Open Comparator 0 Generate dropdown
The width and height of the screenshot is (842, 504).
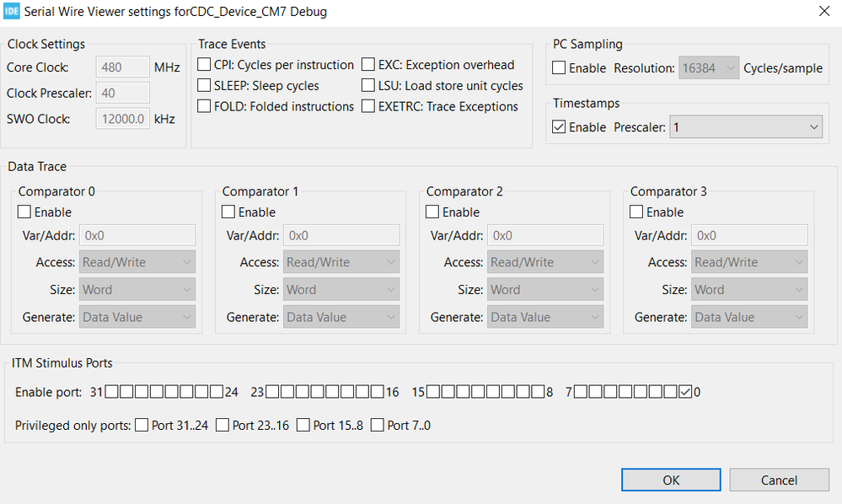(137, 317)
